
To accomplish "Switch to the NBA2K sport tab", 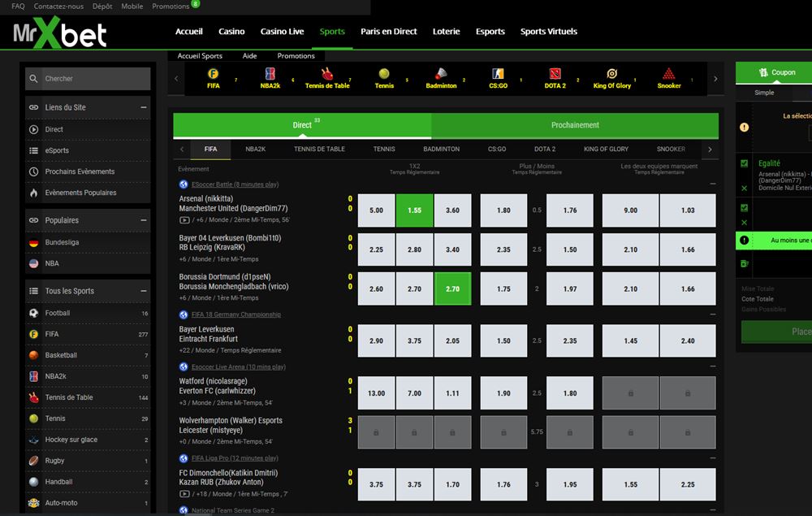I will pyautogui.click(x=255, y=150).
